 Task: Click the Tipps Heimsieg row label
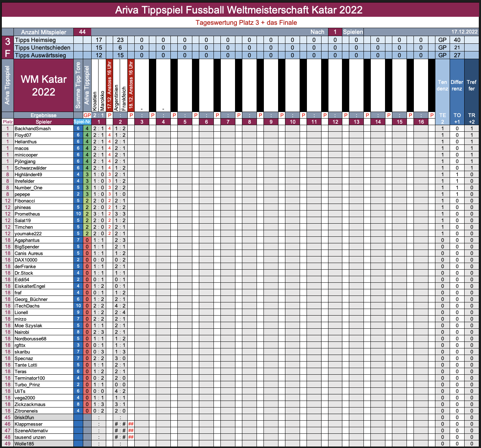[x=35, y=40]
